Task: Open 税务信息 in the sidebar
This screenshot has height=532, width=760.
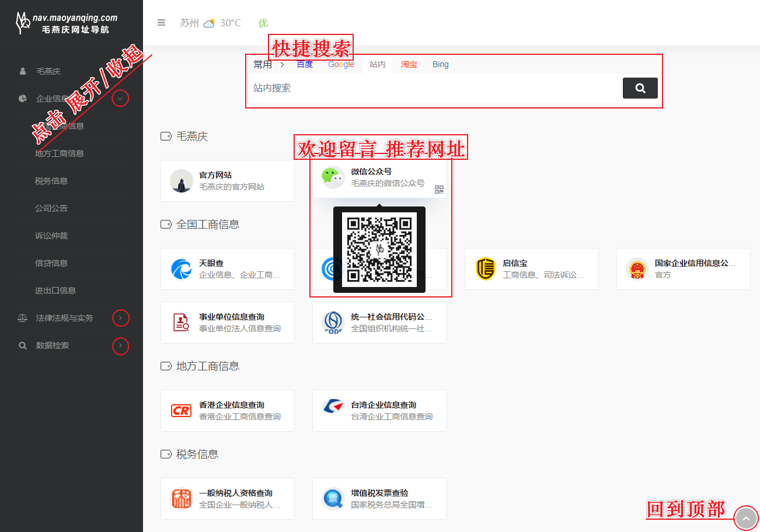Action: click(51, 181)
